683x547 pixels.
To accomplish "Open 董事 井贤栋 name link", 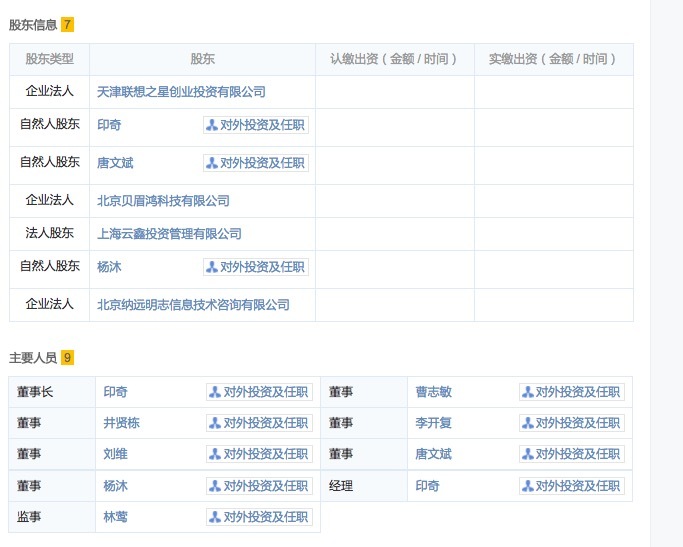I will pyautogui.click(x=122, y=423).
